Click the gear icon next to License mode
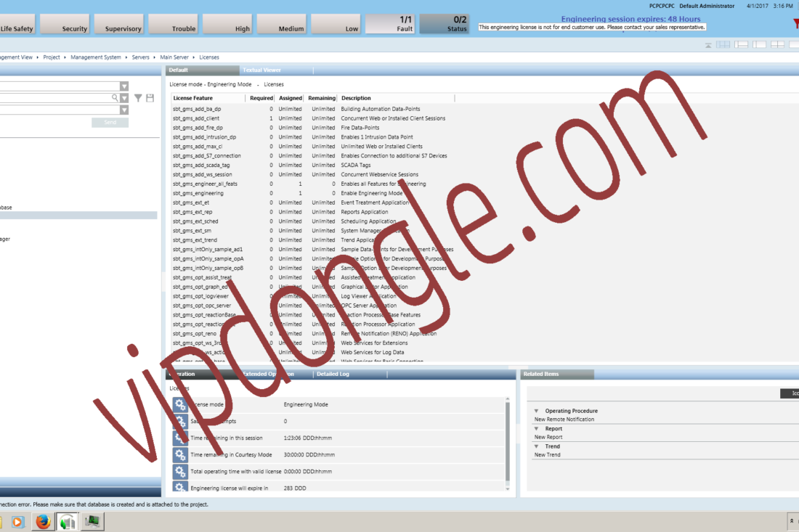Image resolution: width=799 pixels, height=532 pixels. [x=180, y=405]
